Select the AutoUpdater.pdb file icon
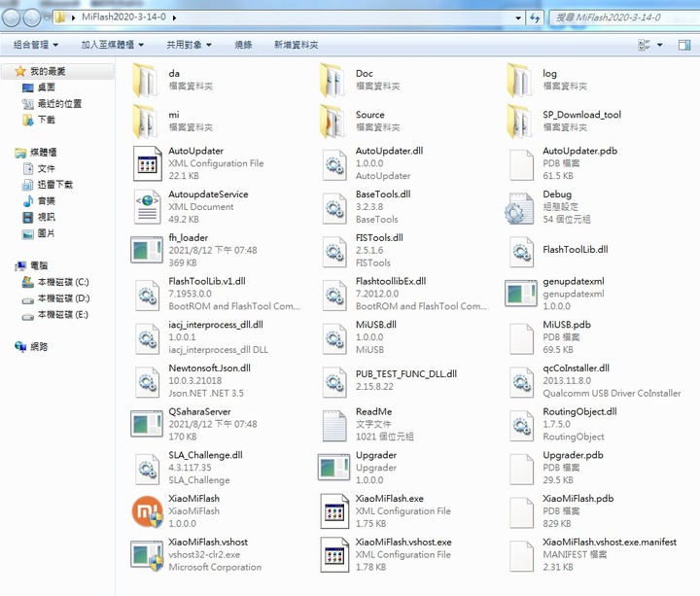Screen dimensions: 700x596 [x=521, y=164]
